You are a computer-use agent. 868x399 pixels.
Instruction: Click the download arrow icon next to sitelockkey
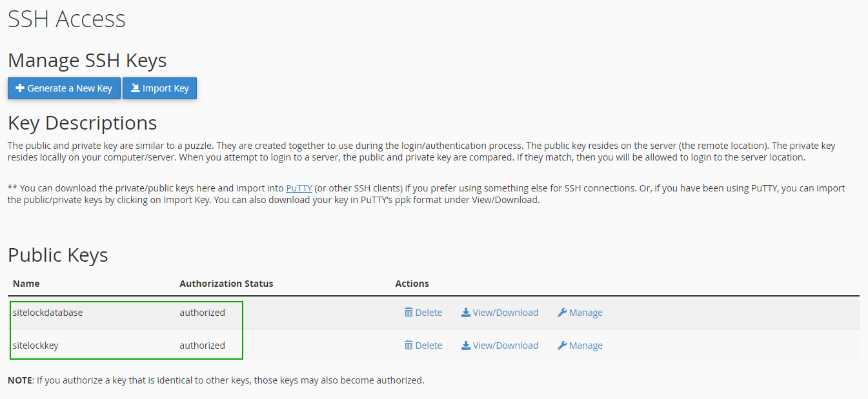pyautogui.click(x=465, y=345)
